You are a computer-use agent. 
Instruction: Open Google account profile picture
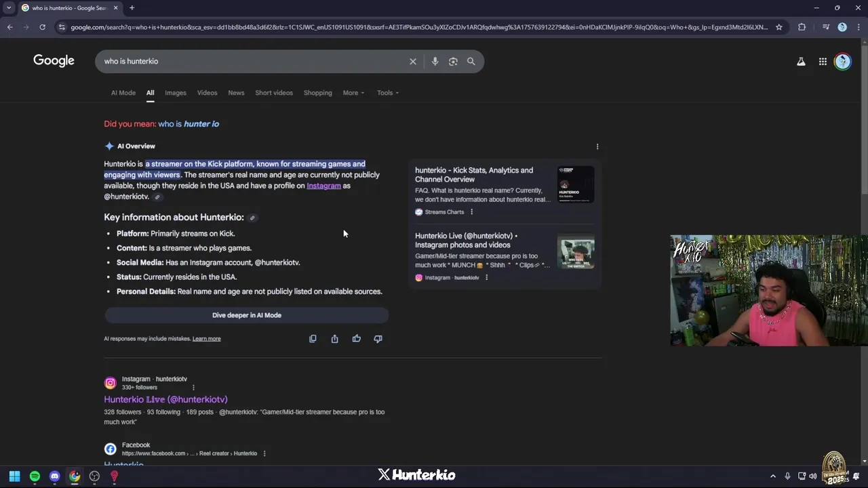842,62
